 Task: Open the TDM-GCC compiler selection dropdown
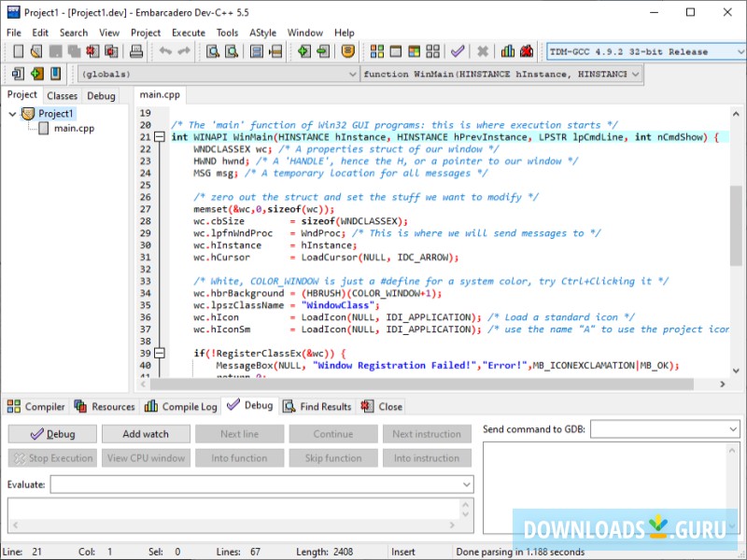pos(738,51)
